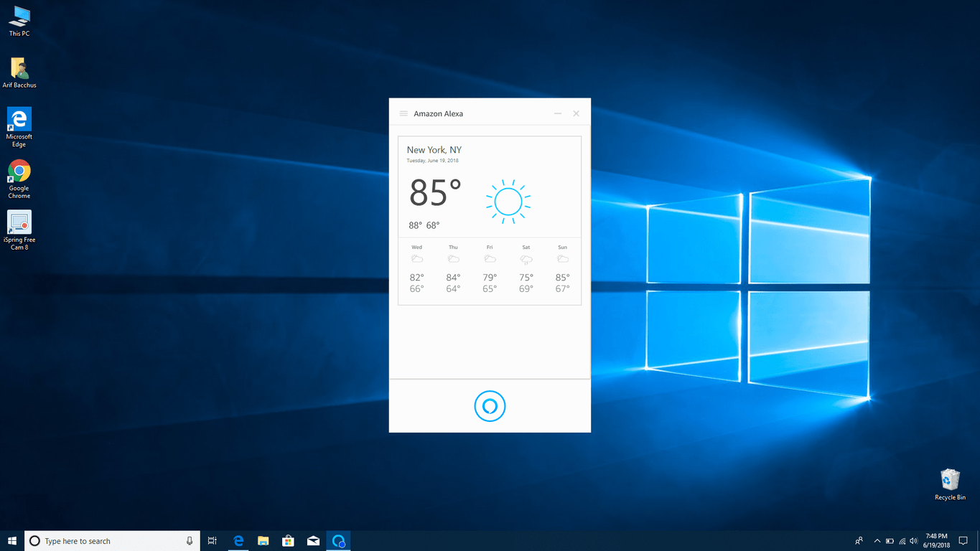
Task: Open Mail app from taskbar
Action: [x=313, y=541]
